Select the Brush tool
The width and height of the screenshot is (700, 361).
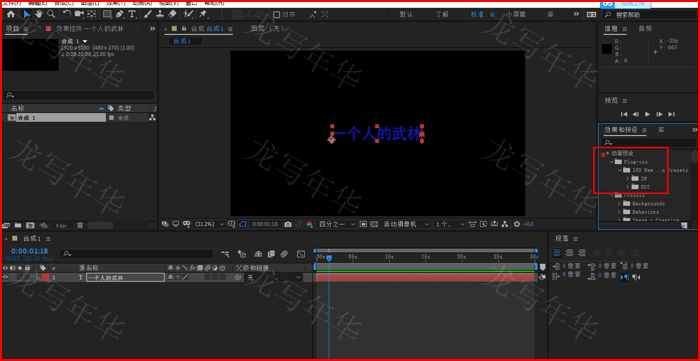148,14
